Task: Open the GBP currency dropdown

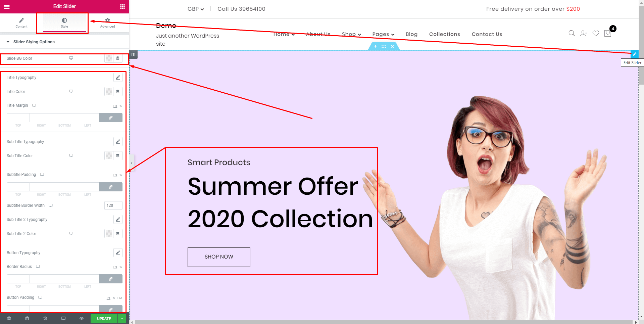Action: [196, 9]
